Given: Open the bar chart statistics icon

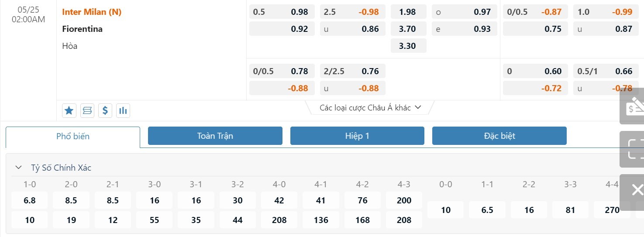Looking at the screenshot, I should 123,111.
